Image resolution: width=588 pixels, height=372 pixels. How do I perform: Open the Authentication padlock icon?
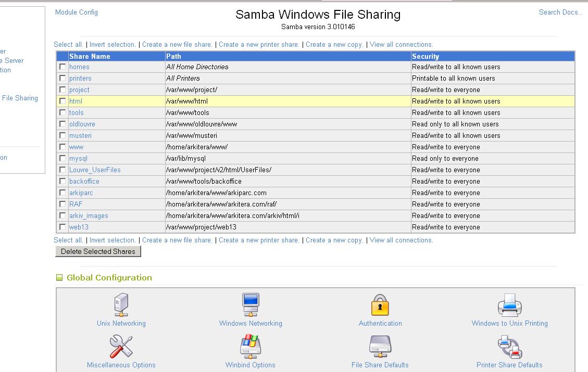(380, 305)
